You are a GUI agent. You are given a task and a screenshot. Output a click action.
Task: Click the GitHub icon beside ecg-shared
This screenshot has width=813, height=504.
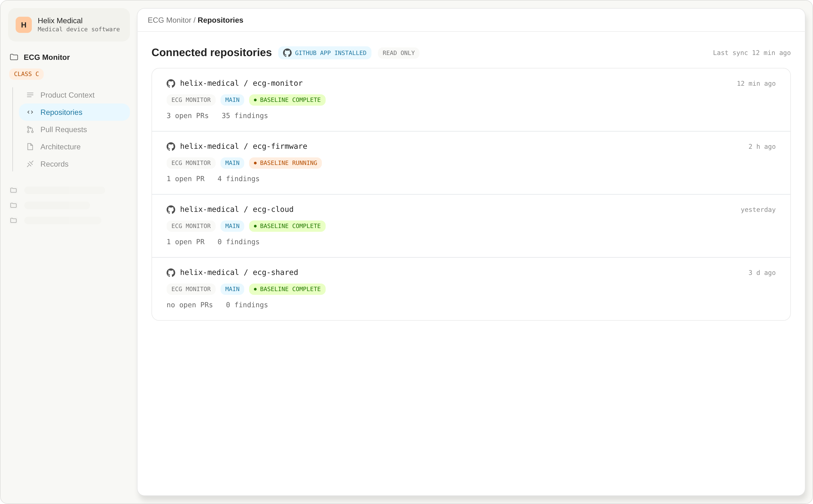(x=171, y=273)
